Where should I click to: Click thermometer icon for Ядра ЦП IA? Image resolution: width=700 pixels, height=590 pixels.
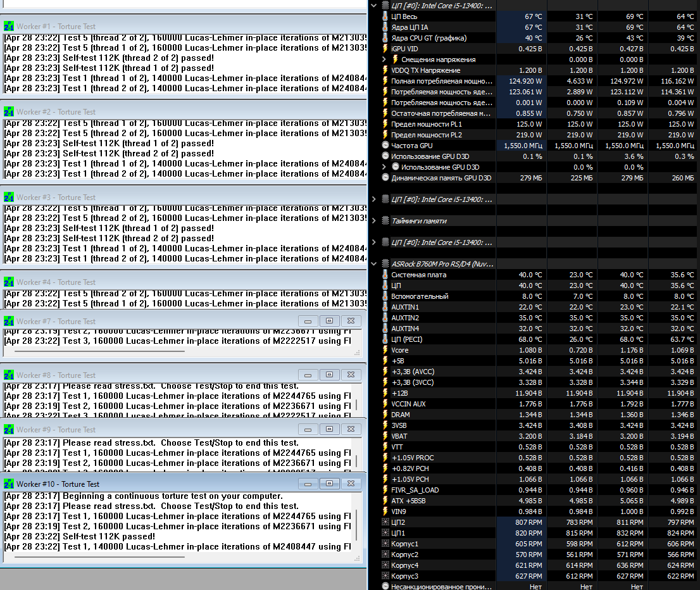pyautogui.click(x=385, y=27)
